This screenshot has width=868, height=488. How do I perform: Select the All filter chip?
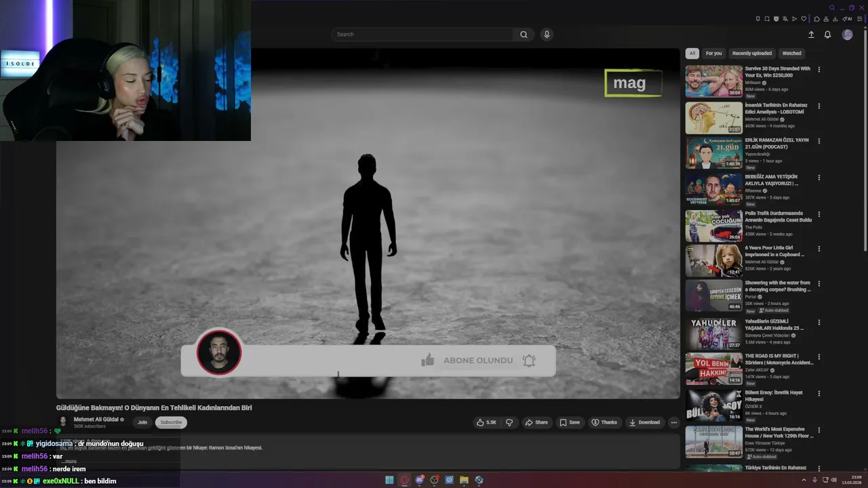tap(692, 53)
